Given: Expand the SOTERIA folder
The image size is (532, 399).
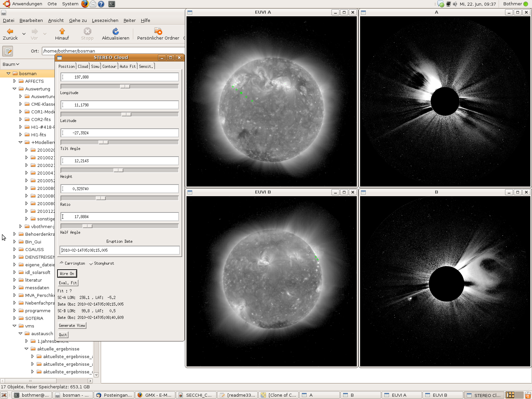Looking at the screenshot, I should (x=14, y=318).
